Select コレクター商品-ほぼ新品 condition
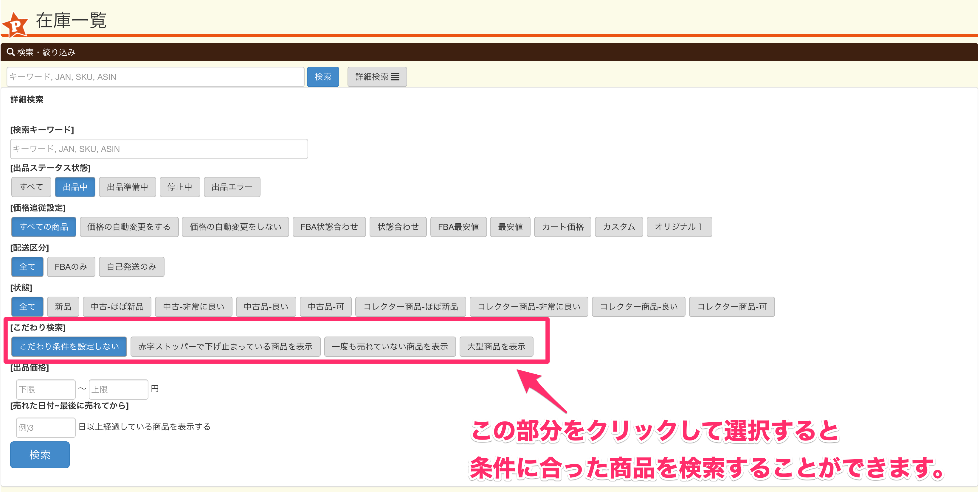Screen dimensions: 980x492 pos(410,306)
